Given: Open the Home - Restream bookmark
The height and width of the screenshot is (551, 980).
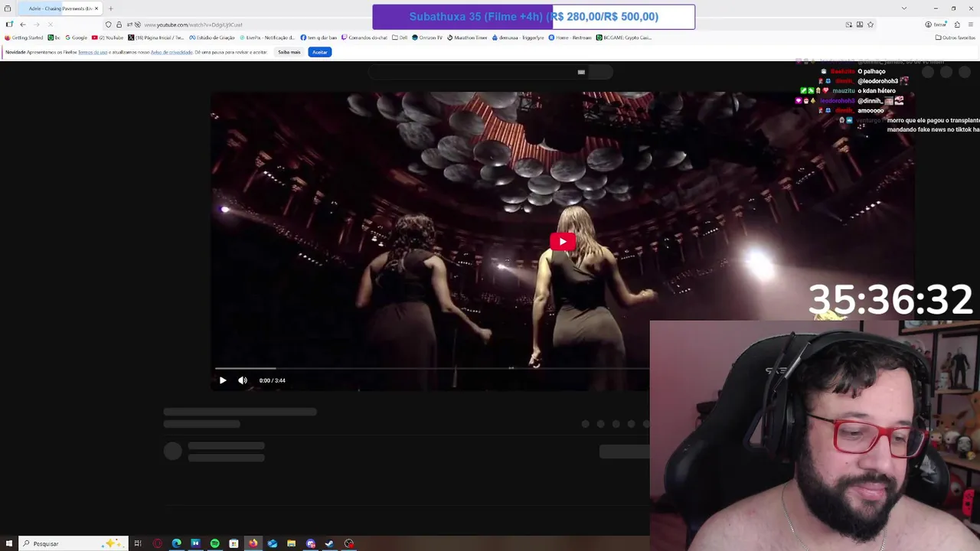Looking at the screenshot, I should coord(570,37).
